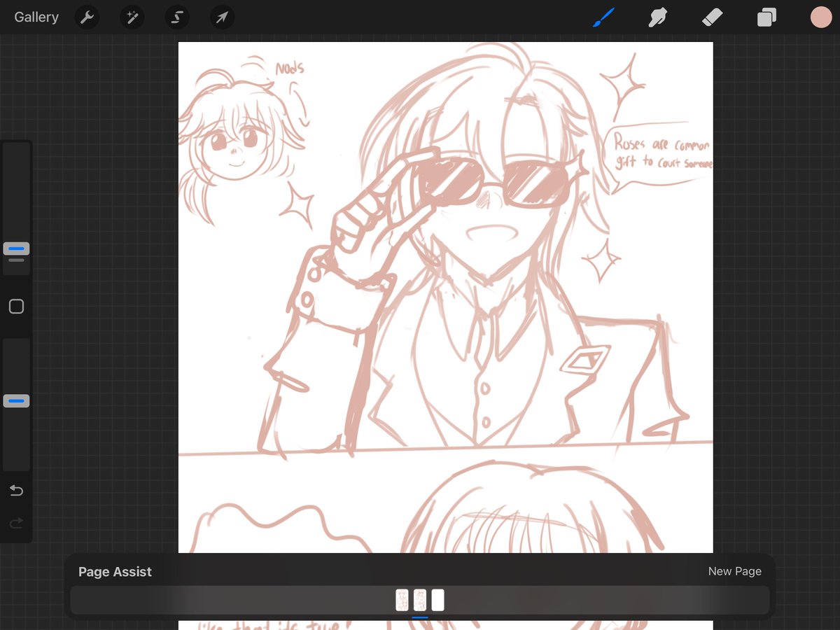Viewport: 840px width, 630px height.
Task: Redo the last action
Action: click(16, 523)
